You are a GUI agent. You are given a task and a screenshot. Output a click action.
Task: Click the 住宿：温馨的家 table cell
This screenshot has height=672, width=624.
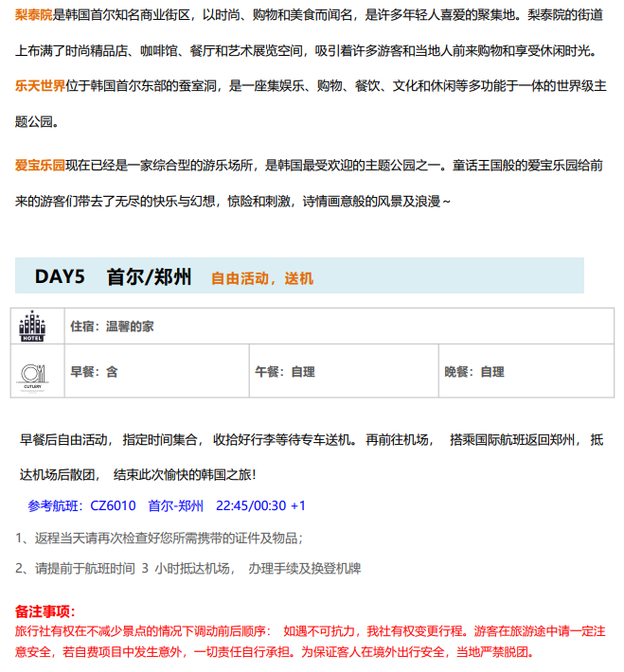coord(112,327)
